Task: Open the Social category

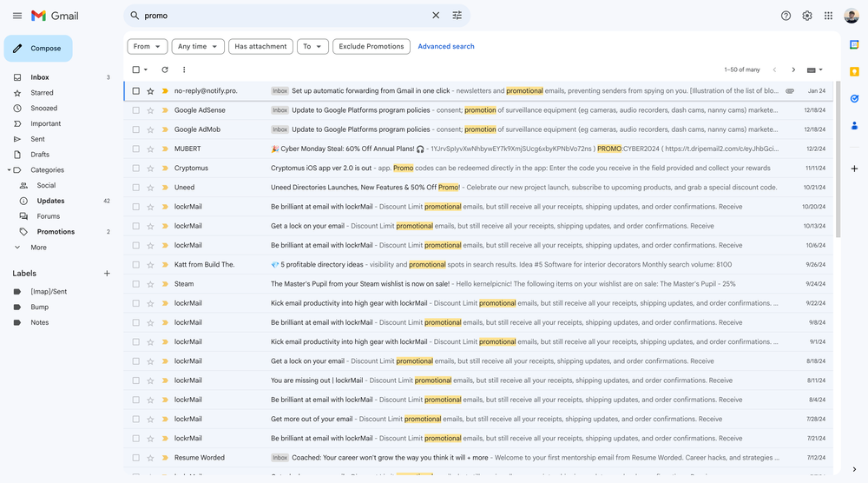Action: (x=46, y=186)
